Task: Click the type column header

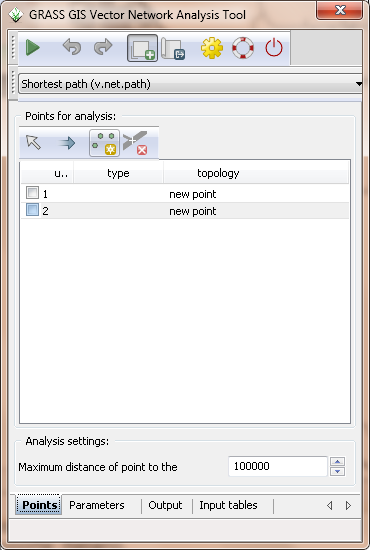Action: point(118,173)
